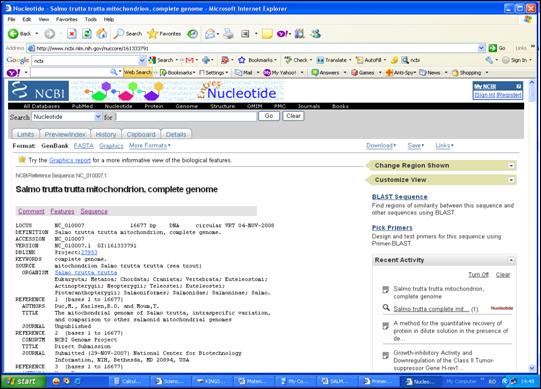Click the Google toolbar highlighter icon
The image size is (541, 389).
pyautogui.click(x=394, y=60)
